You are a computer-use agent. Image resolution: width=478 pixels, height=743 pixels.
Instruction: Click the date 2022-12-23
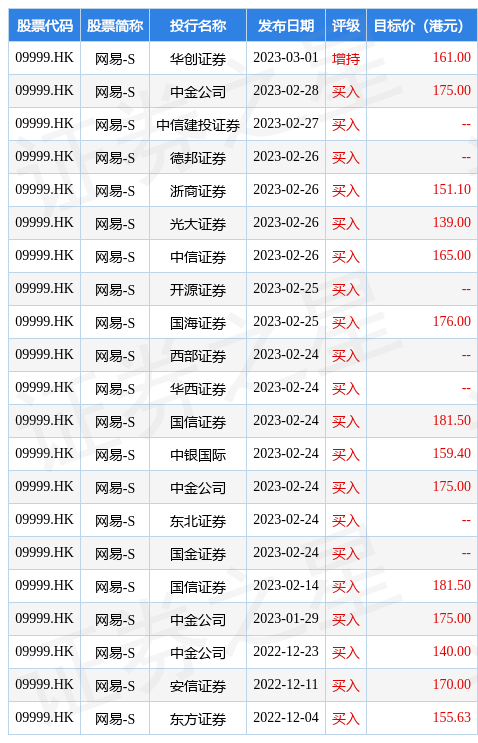coord(286,652)
